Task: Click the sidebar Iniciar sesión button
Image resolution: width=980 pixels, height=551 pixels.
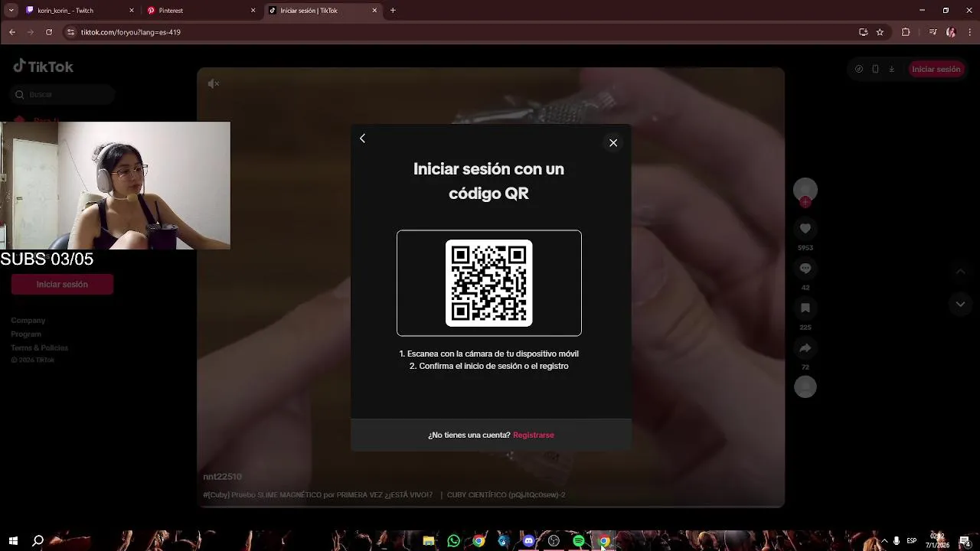Action: click(62, 284)
